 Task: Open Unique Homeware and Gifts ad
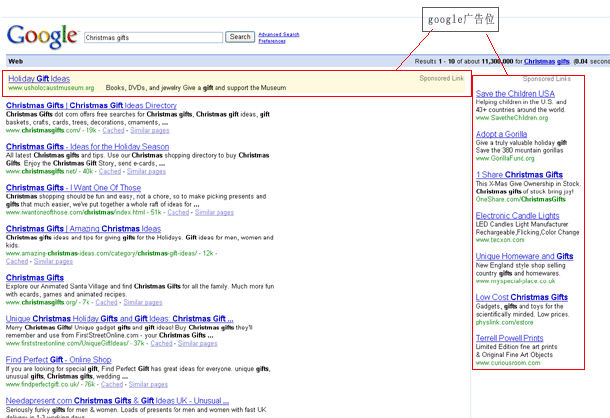click(x=524, y=256)
